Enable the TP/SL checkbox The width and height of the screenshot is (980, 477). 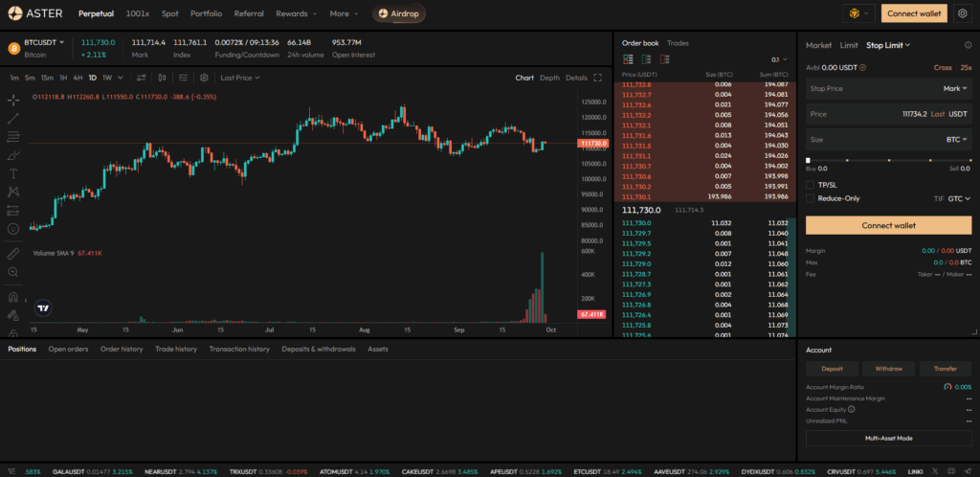(x=811, y=185)
